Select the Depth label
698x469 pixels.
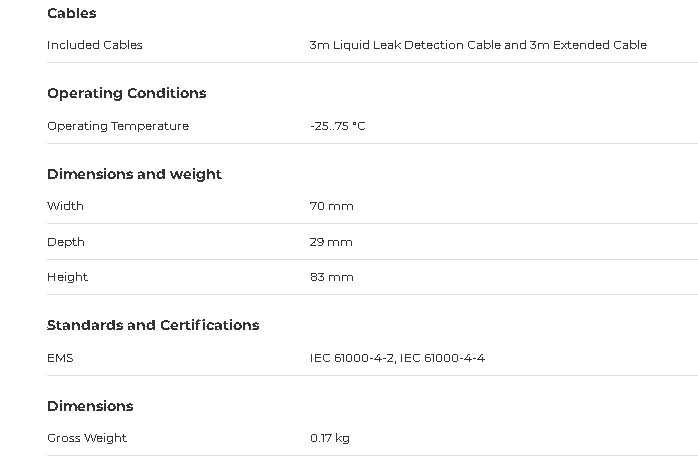click(x=66, y=242)
